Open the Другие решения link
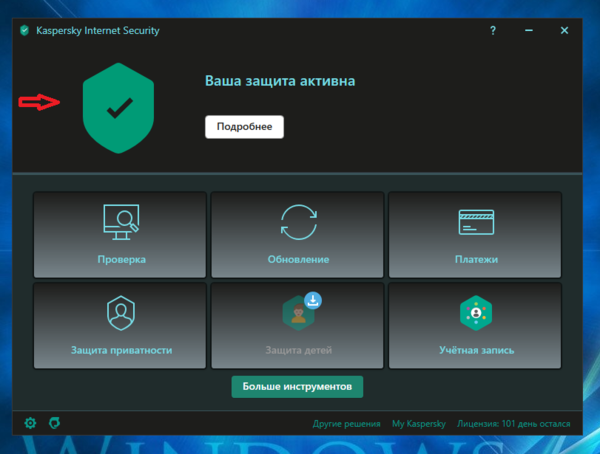600x454 pixels. (346, 424)
